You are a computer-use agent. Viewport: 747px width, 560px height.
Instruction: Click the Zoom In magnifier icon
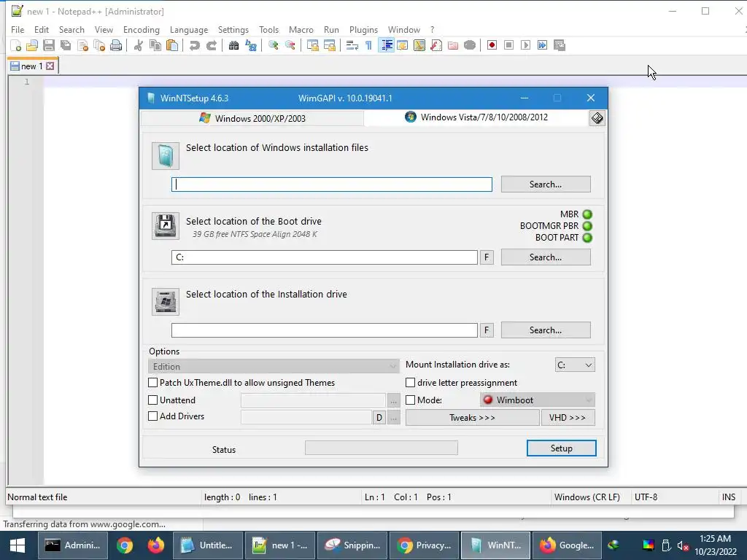tap(274, 45)
